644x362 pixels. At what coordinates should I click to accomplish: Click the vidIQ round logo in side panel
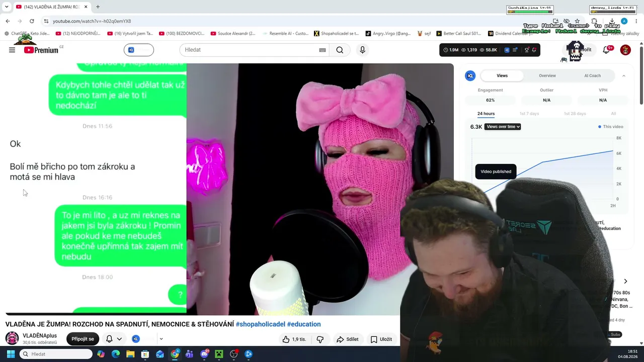point(470,75)
